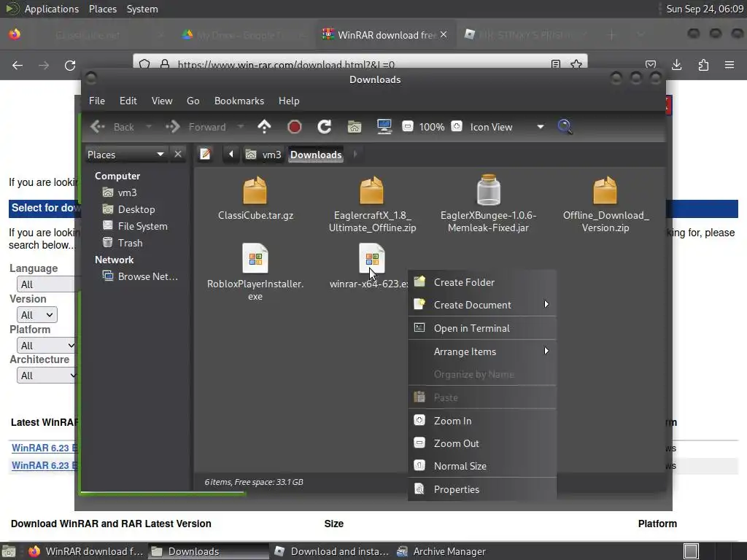Image resolution: width=747 pixels, height=560 pixels.
Task: Toggle text-based location entry pencil icon
Action: pos(205,155)
